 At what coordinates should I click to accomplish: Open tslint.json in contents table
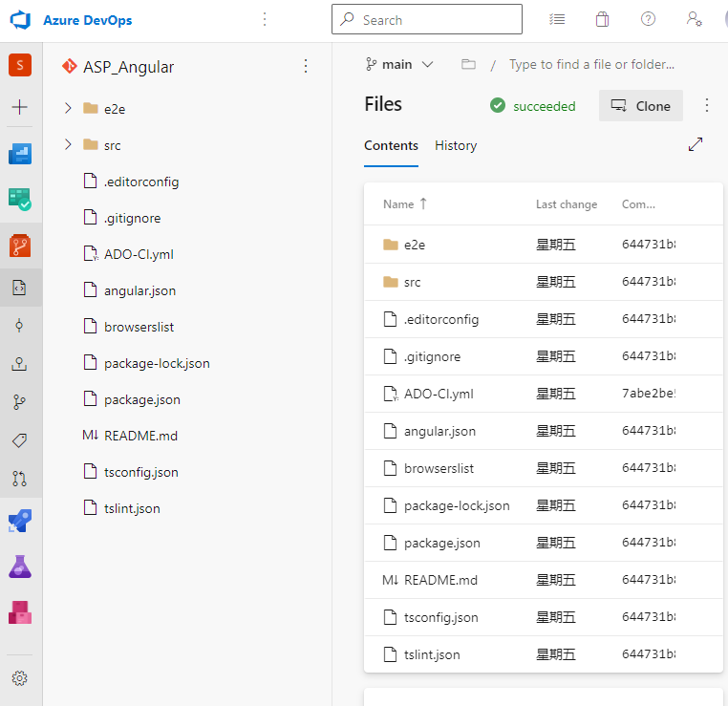(432, 654)
